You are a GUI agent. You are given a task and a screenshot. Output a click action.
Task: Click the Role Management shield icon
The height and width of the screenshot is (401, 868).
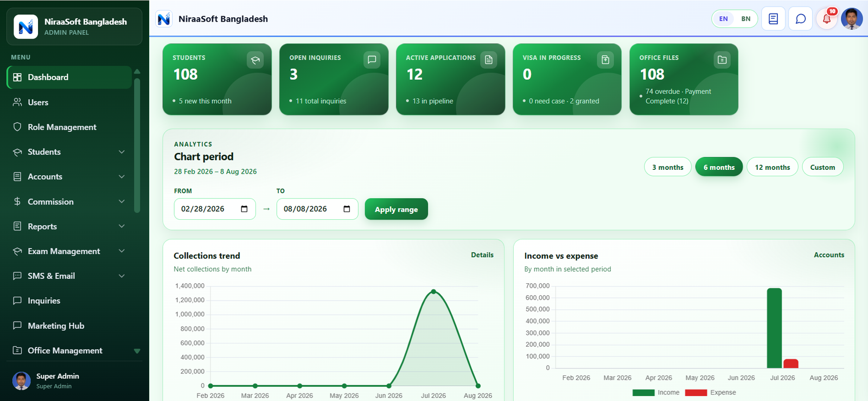click(x=17, y=127)
